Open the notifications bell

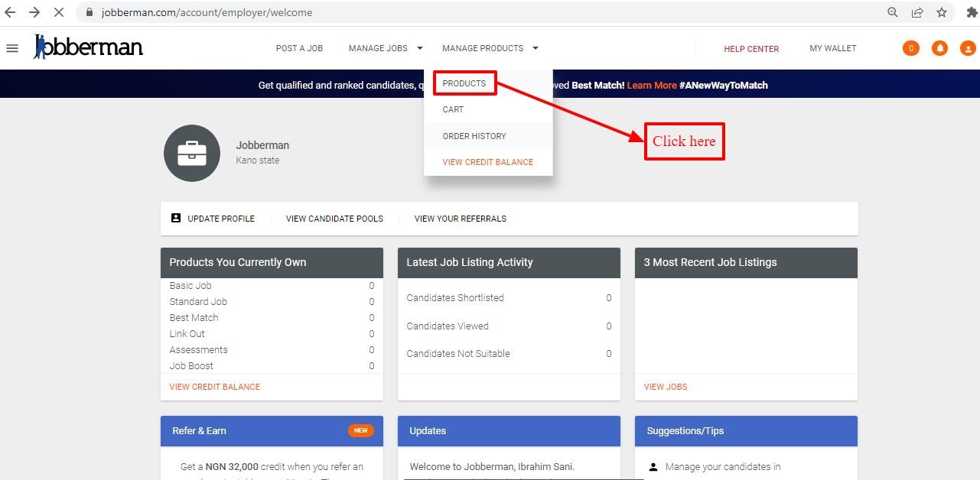click(939, 48)
